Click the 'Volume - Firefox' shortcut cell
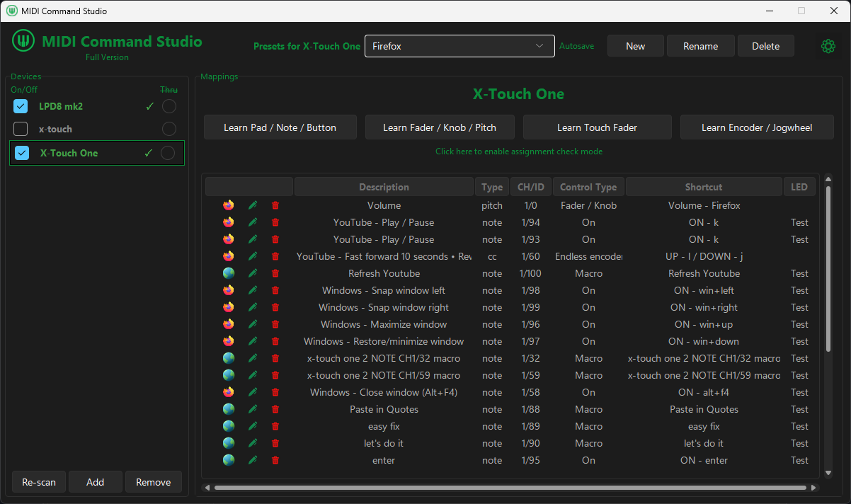 (704, 205)
